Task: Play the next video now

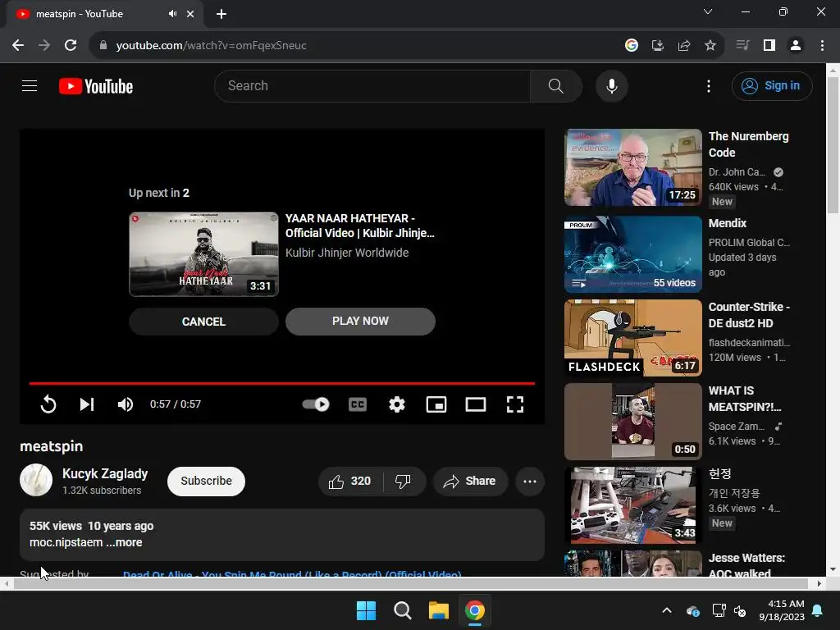Action: pos(360,322)
